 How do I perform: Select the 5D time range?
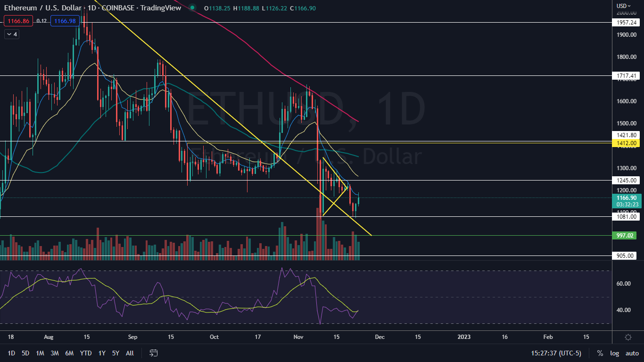pyautogui.click(x=25, y=353)
